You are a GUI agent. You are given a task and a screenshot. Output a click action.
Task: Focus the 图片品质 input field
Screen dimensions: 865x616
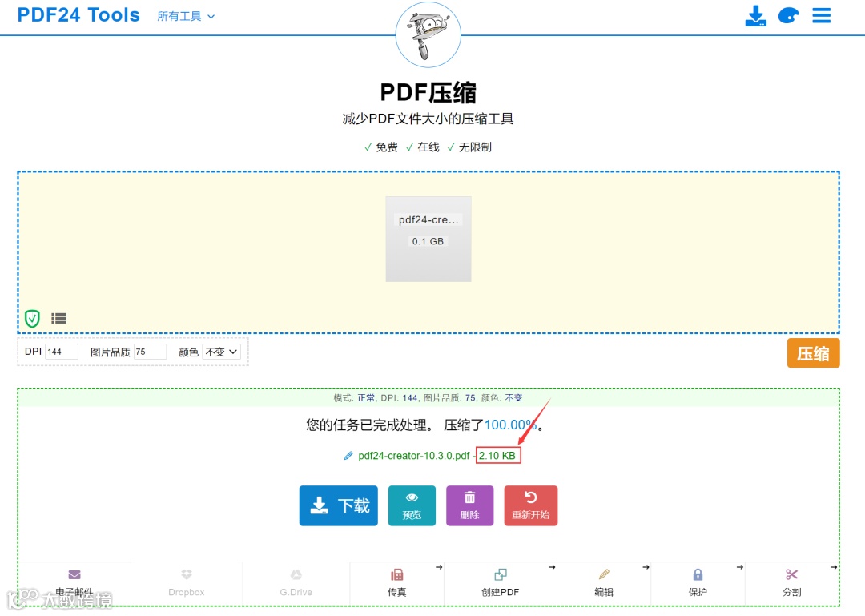[150, 352]
